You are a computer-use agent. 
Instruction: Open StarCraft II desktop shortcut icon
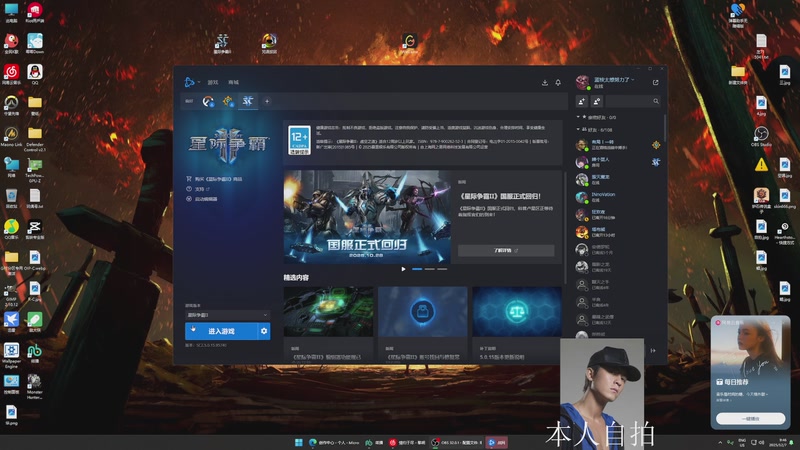tap(222, 43)
